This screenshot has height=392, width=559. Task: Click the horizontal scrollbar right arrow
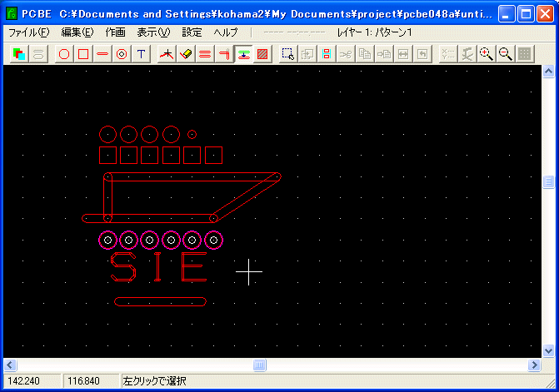[x=534, y=365]
